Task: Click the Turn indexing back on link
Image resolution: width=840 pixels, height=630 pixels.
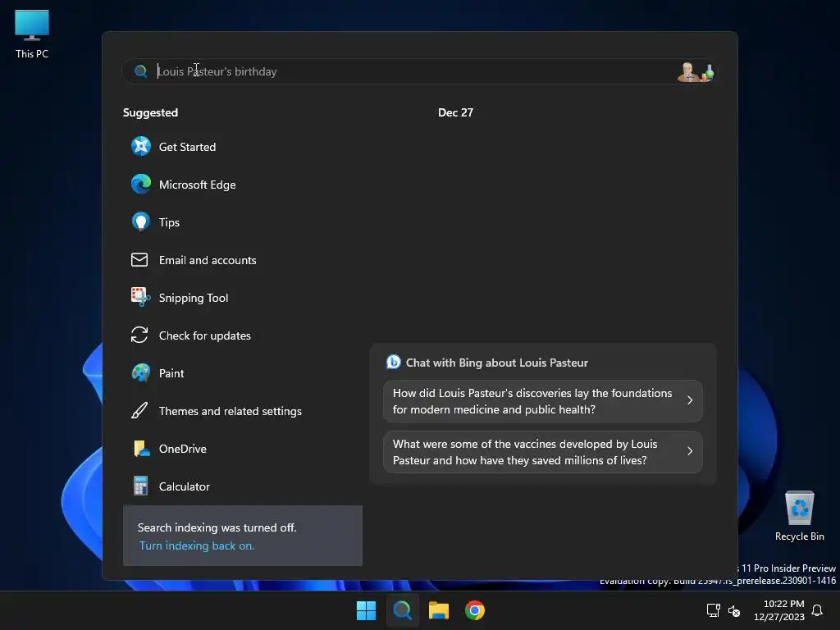Action: 197,546
